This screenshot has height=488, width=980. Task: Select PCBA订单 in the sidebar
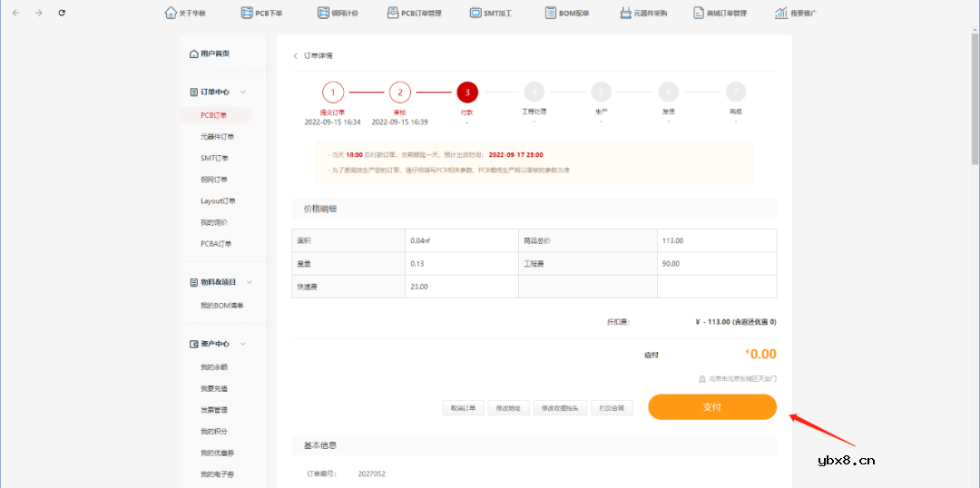click(216, 244)
